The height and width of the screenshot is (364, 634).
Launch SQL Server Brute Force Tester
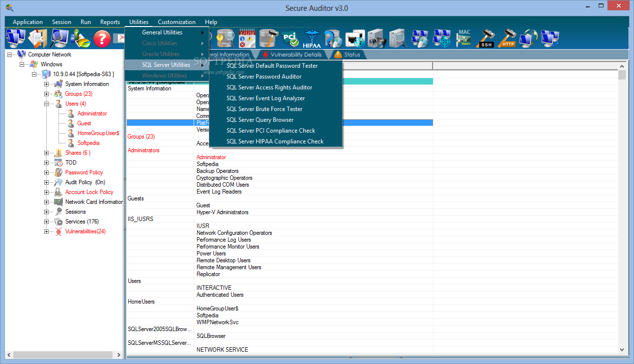(x=276, y=109)
